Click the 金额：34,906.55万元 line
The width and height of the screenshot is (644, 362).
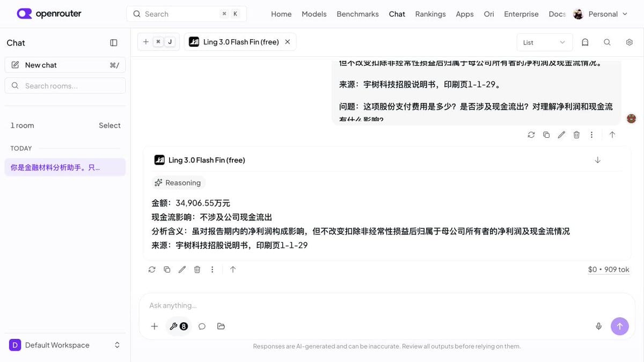pyautogui.click(x=191, y=203)
